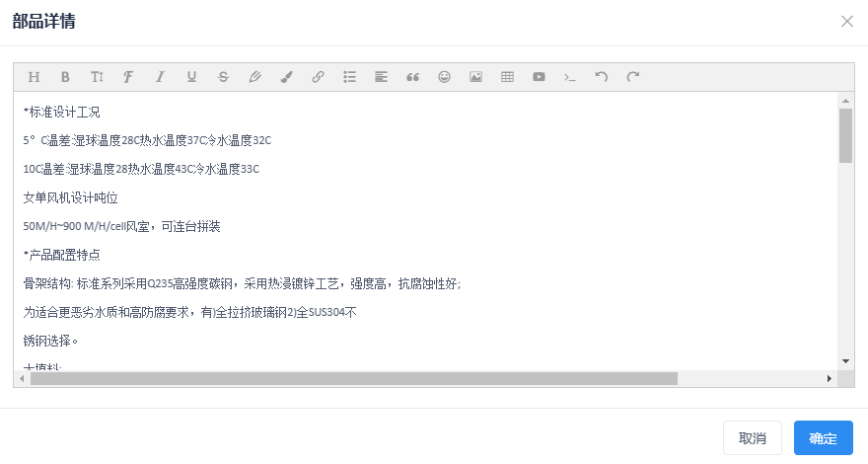The height and width of the screenshot is (464, 868).
Task: Insert a table
Action: (x=507, y=77)
